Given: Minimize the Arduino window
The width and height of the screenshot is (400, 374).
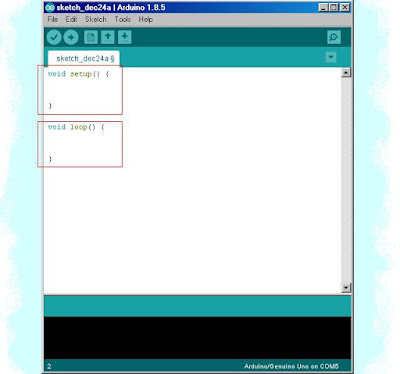Looking at the screenshot, I should 323,7.
